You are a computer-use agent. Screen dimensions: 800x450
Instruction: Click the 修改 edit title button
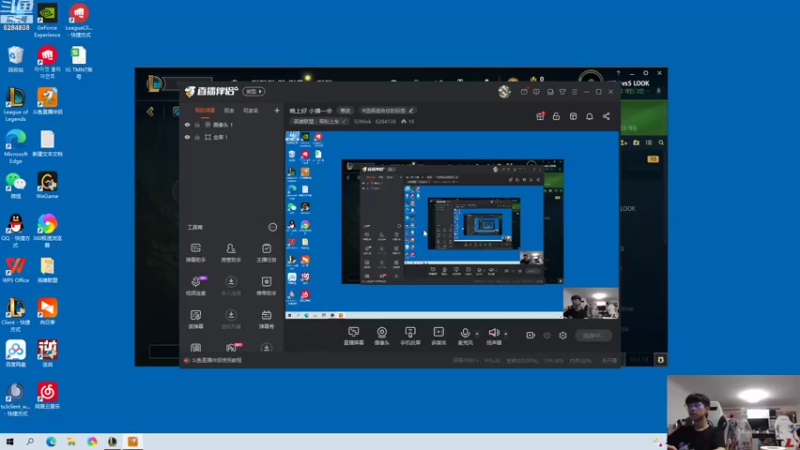tap(345, 111)
